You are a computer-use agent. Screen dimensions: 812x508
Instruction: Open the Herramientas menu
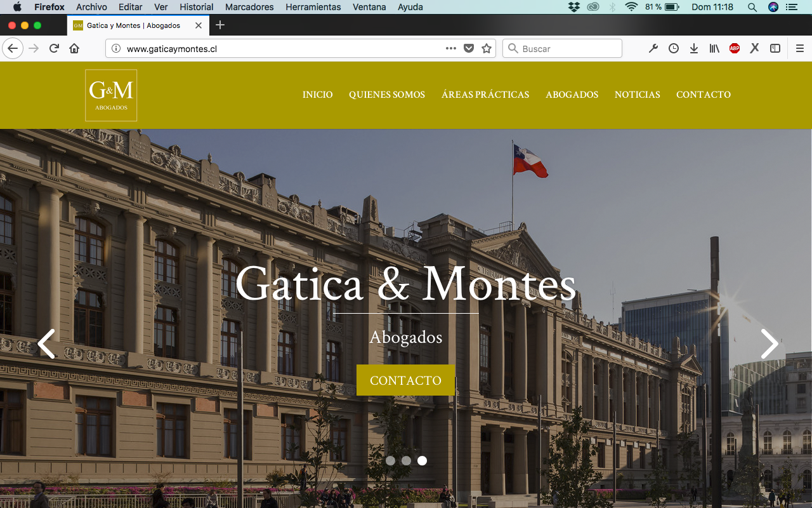(x=313, y=7)
